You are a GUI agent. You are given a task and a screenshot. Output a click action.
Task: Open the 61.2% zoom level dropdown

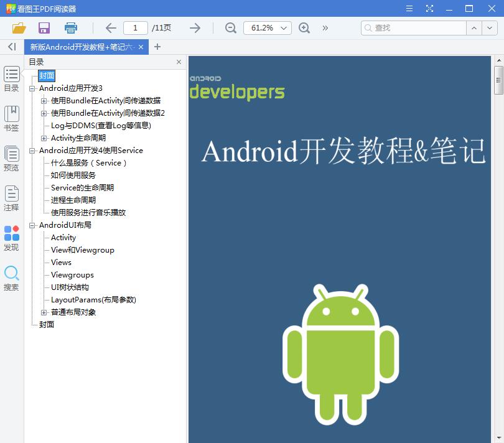pos(267,28)
